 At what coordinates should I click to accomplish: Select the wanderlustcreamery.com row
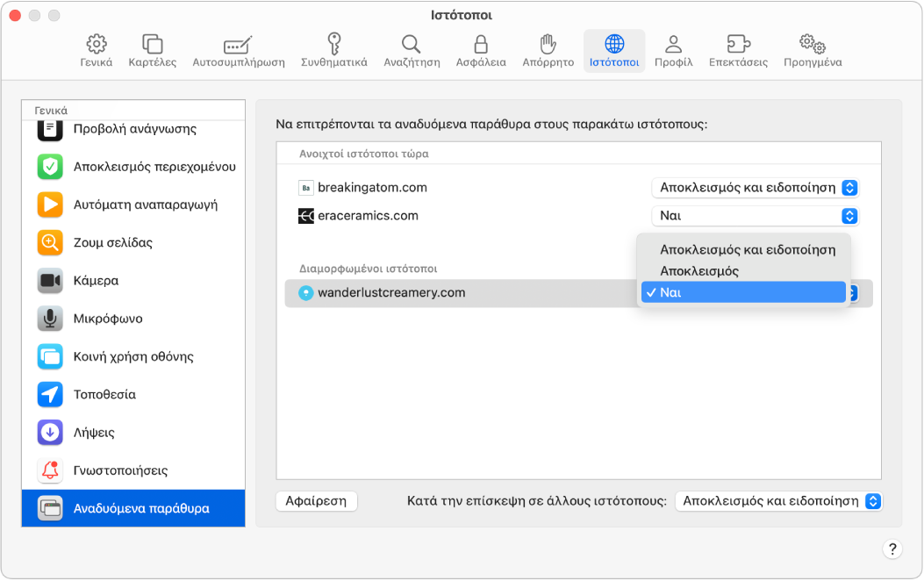(x=578, y=293)
